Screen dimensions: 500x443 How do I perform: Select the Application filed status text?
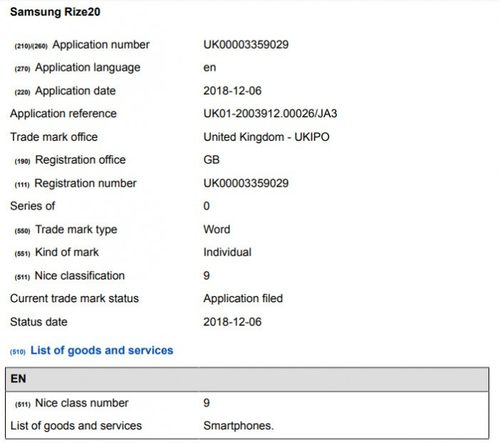point(243,298)
